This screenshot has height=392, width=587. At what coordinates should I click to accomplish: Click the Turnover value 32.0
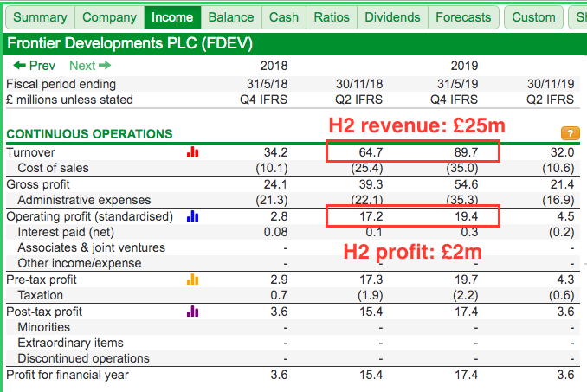(562, 152)
